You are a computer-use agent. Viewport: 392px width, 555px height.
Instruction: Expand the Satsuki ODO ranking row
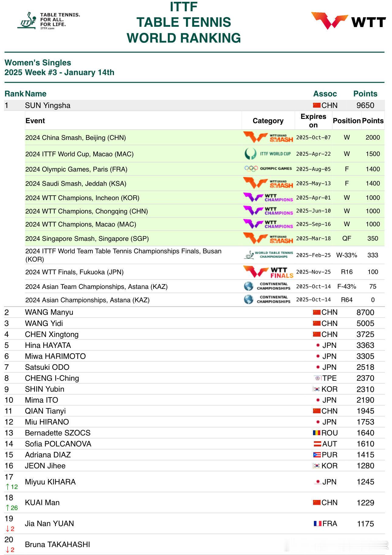point(194,367)
